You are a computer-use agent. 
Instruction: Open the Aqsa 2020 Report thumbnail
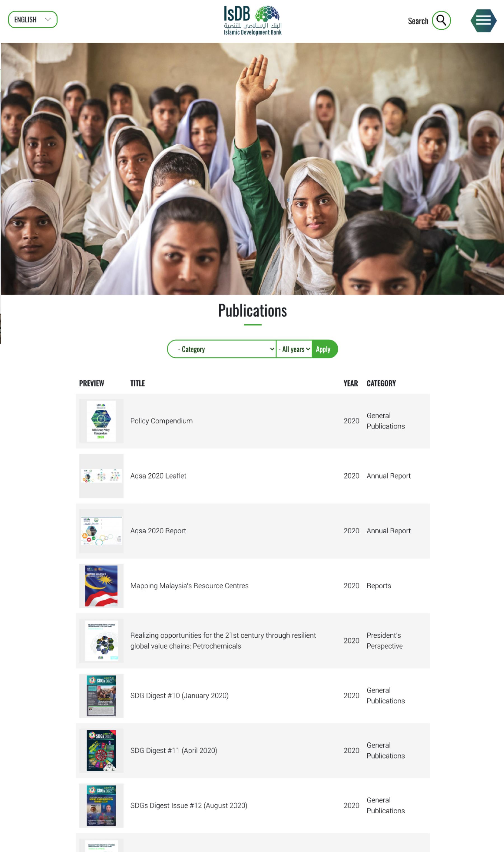coord(101,531)
